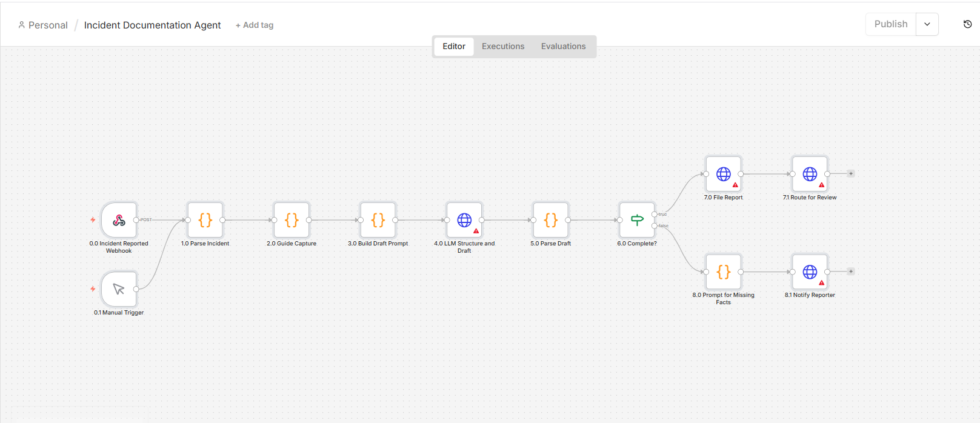Viewport: 980px width, 423px height.
Task: Open the 1.0 Parse Incident code node
Action: (x=205, y=220)
